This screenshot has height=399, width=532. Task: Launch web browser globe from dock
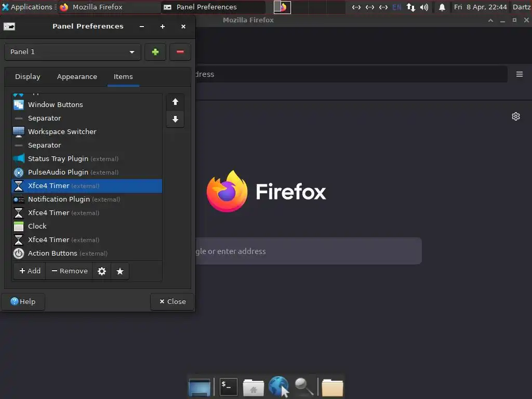[278, 387]
